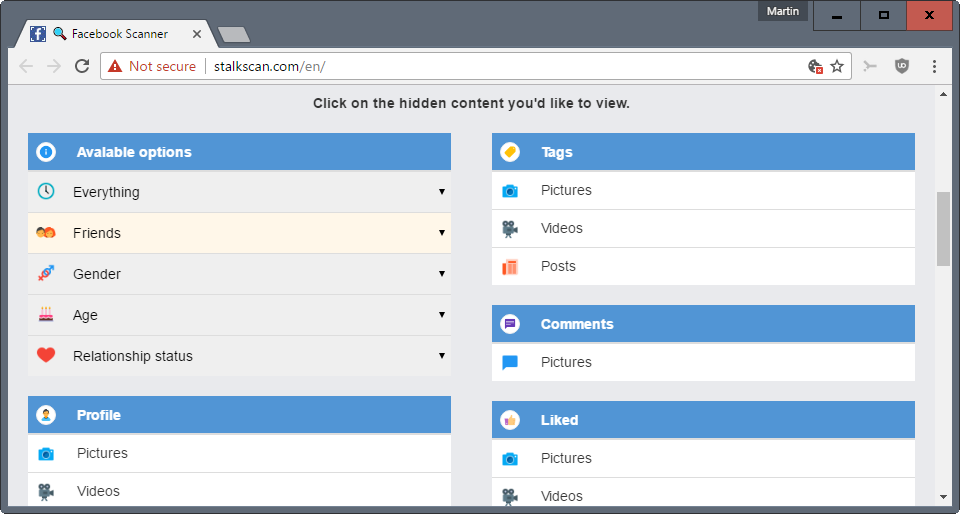Click the Not secure warning triangle

click(115, 66)
